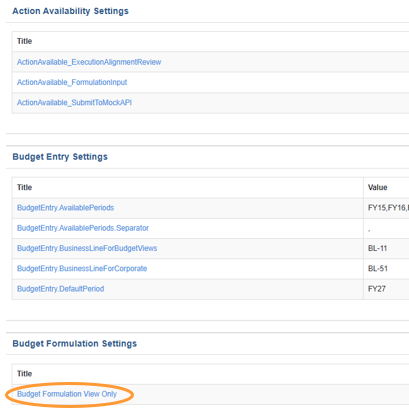
Task: Open BudgetEntry.AvailablePeriods setting
Action: coord(65,208)
